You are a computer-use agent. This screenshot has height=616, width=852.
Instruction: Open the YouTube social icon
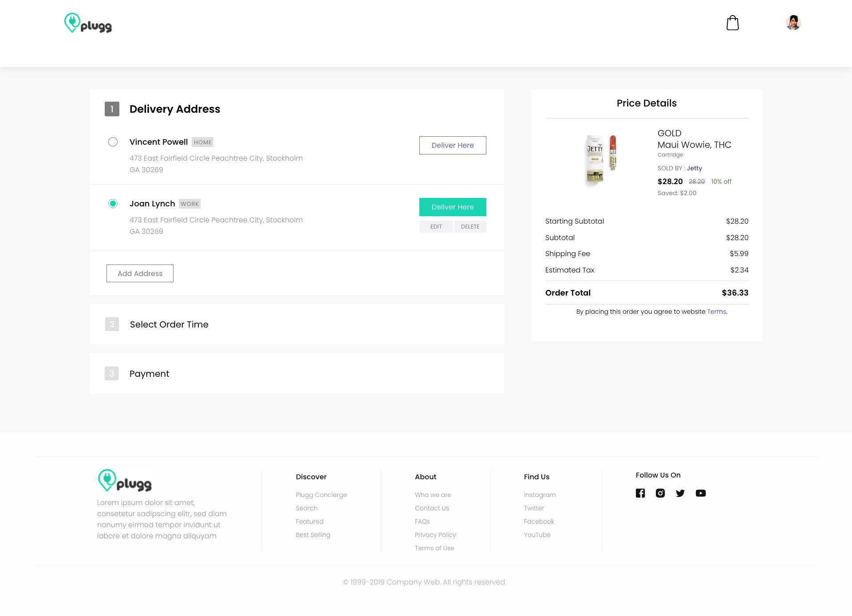coord(701,493)
